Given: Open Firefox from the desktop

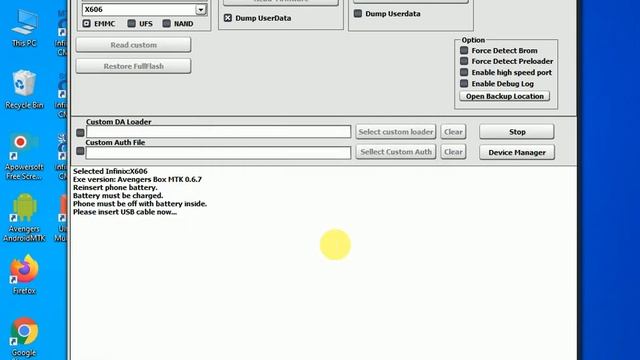Looking at the screenshot, I should (24, 274).
